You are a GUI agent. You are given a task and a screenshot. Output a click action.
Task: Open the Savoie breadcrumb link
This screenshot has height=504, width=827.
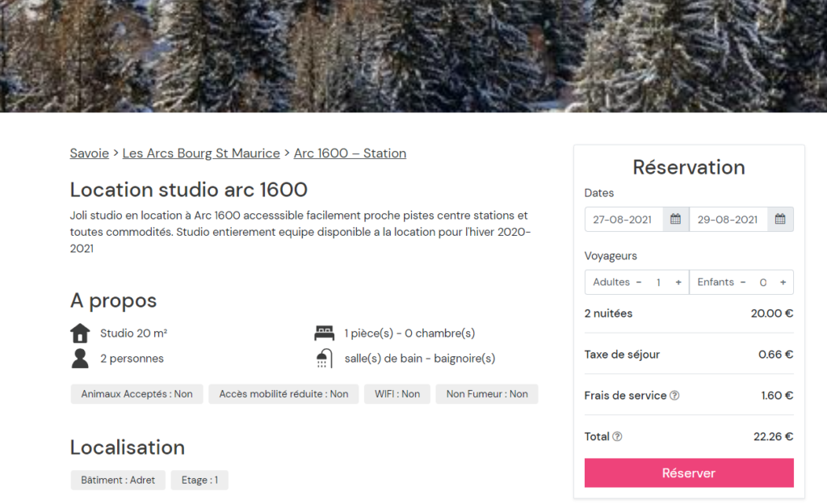[x=90, y=153]
